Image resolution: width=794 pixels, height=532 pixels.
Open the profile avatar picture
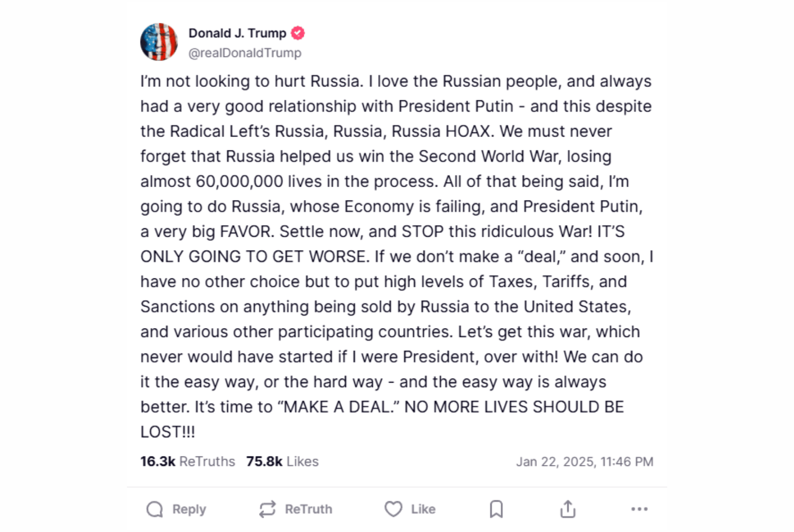point(159,42)
